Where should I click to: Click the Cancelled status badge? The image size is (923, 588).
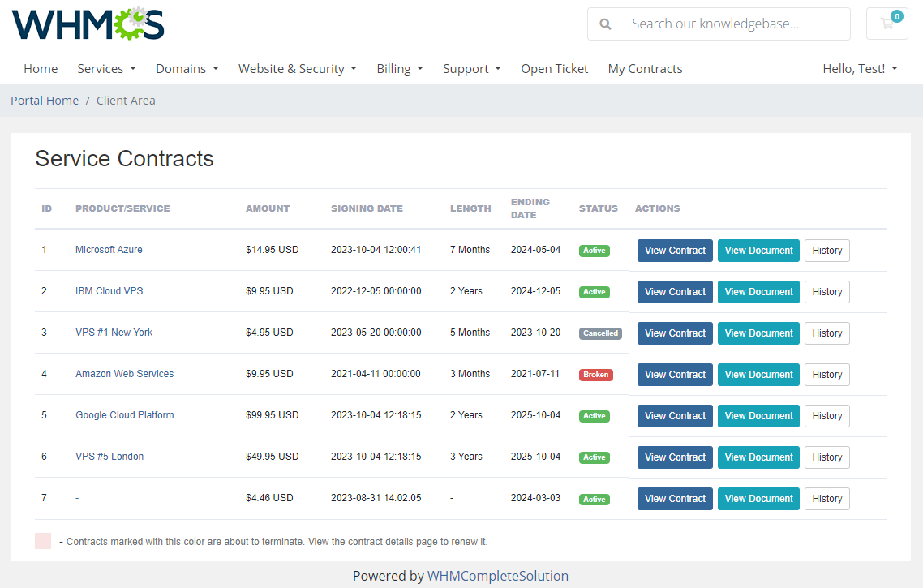600,333
